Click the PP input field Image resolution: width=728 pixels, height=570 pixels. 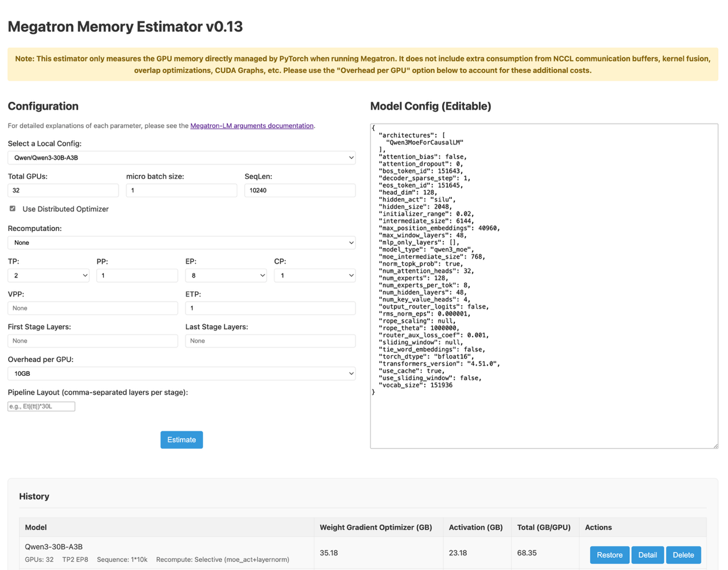(137, 275)
